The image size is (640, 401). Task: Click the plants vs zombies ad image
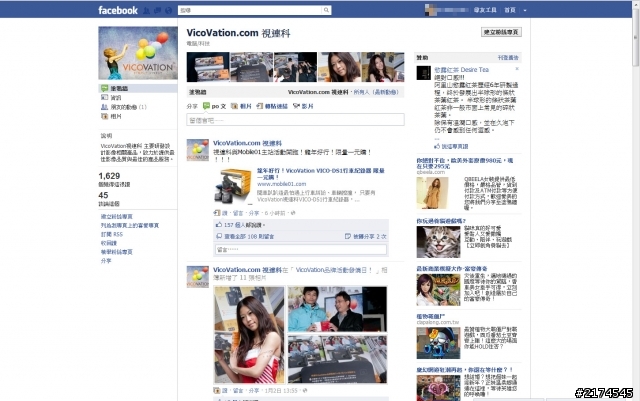438,343
